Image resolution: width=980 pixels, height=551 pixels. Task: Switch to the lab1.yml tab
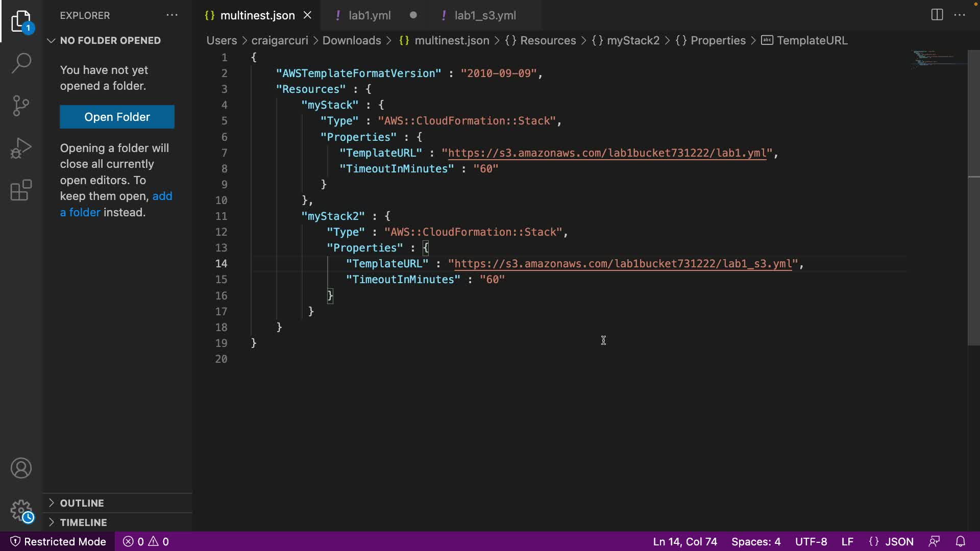tap(370, 15)
